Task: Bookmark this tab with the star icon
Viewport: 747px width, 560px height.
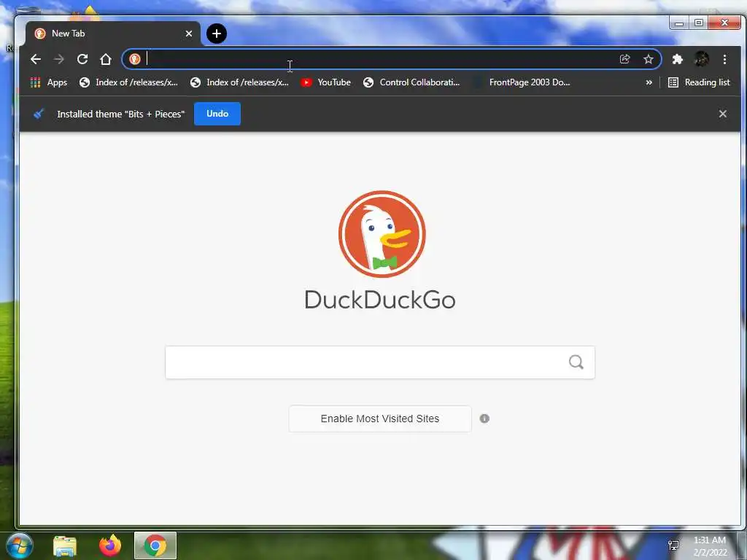Action: tap(649, 59)
